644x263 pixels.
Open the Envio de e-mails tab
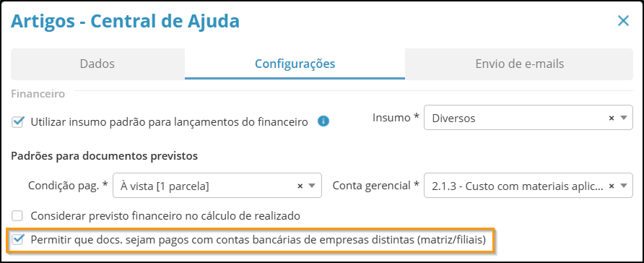519,64
